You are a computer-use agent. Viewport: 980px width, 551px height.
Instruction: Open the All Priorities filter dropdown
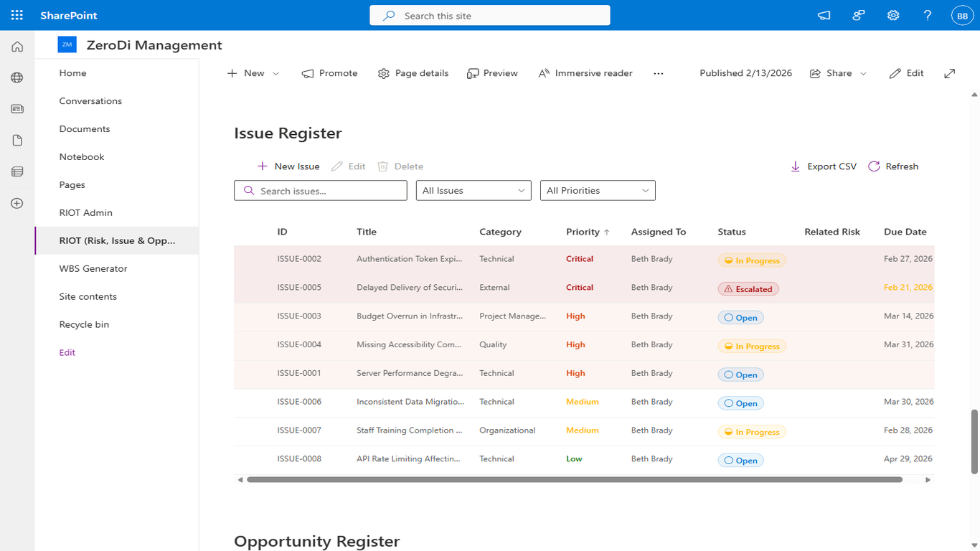click(597, 190)
